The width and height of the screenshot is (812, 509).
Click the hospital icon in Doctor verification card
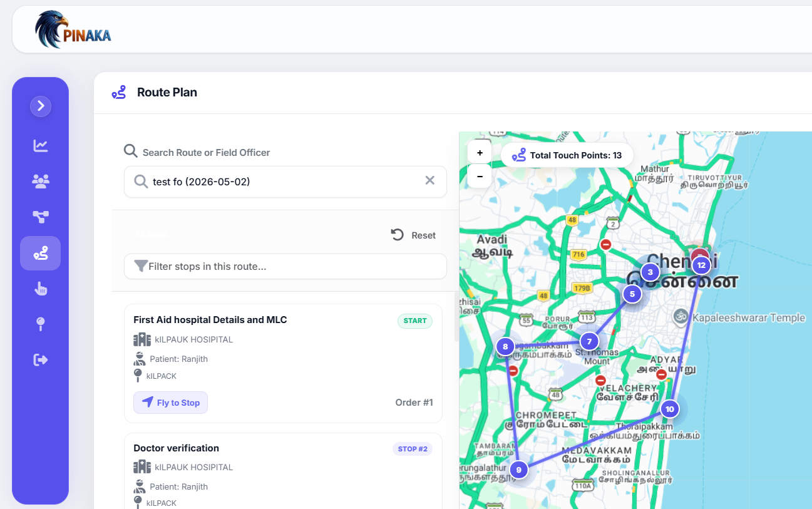(x=142, y=467)
